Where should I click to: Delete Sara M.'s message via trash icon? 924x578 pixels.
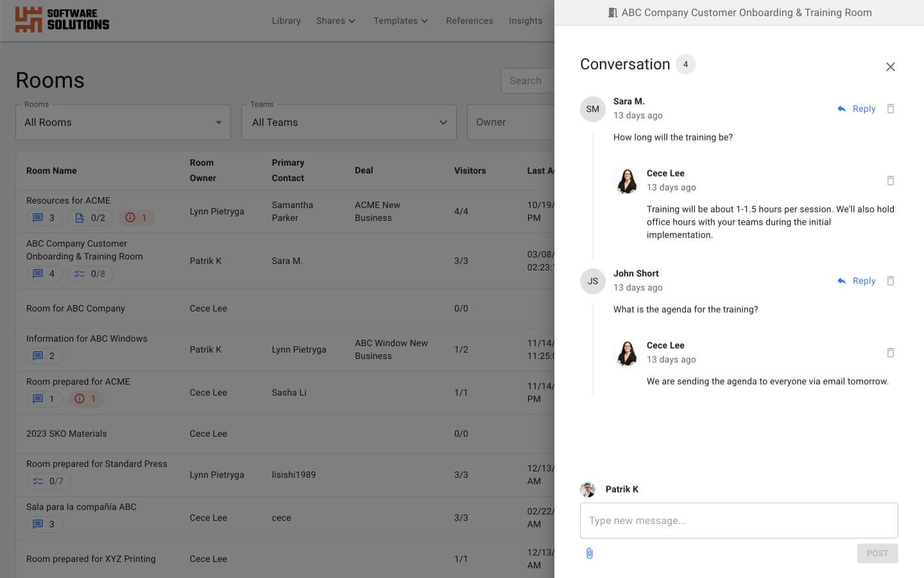coord(891,109)
